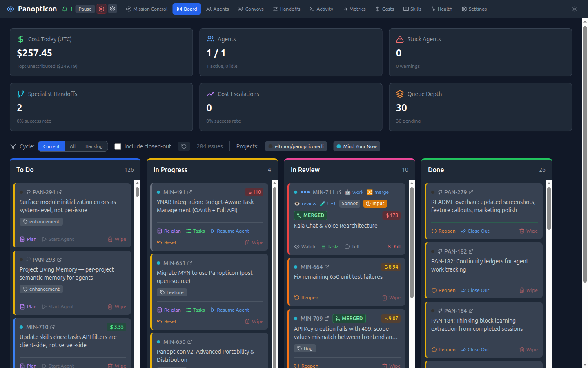Image resolution: width=588 pixels, height=368 pixels.
Task: Click the red emergency-stop icon in top bar
Action: point(101,9)
